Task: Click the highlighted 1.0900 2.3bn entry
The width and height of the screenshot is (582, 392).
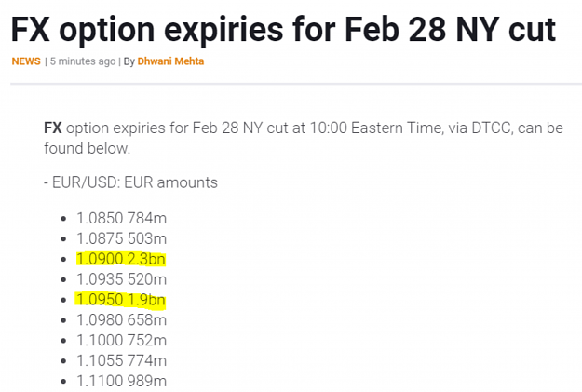Action: pos(121,259)
